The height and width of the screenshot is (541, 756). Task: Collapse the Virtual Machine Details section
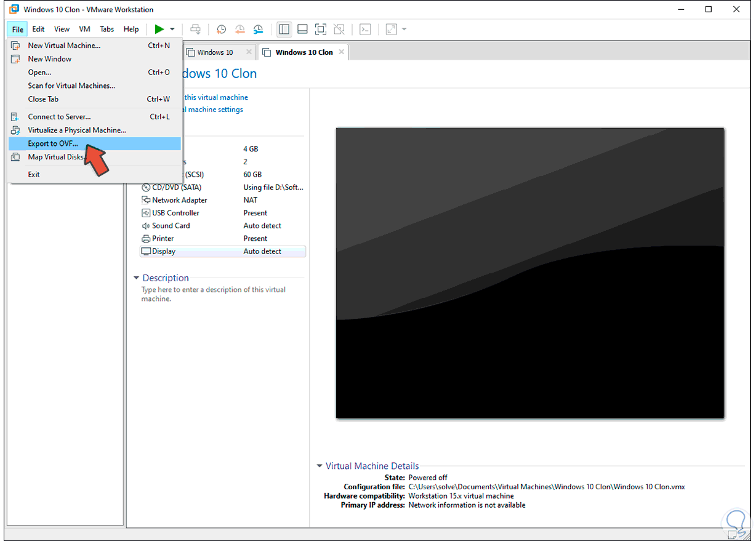coord(320,467)
